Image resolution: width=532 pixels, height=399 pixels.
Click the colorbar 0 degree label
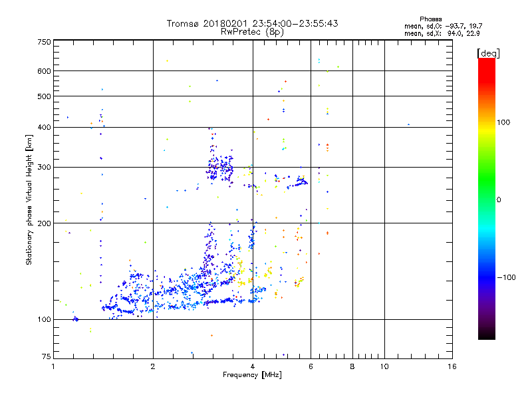499,199
